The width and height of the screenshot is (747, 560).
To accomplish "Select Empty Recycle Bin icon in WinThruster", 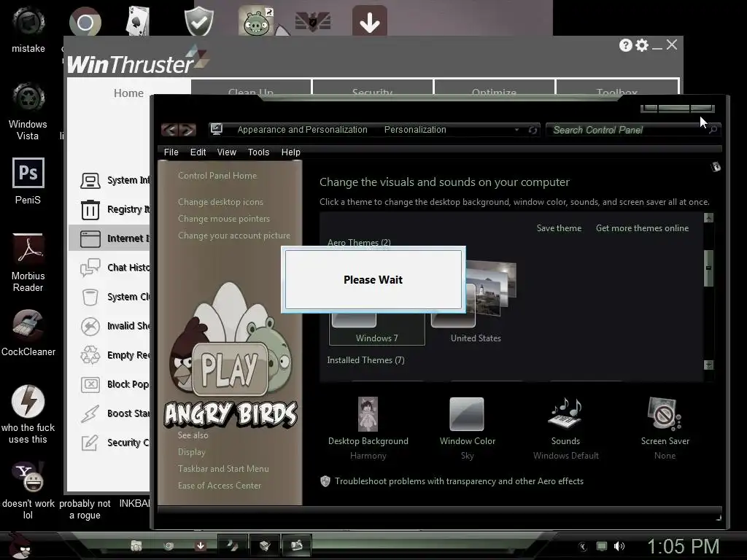I will (x=90, y=355).
